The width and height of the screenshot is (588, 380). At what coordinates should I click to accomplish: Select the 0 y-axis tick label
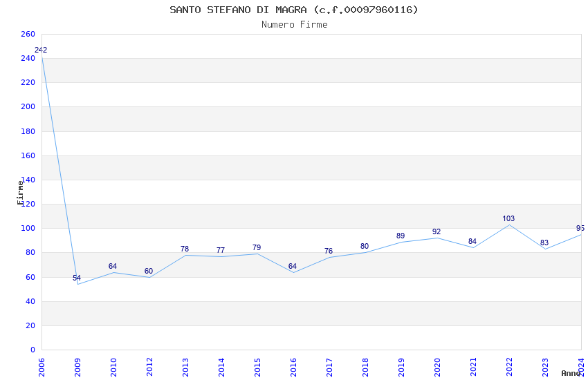(x=33, y=350)
